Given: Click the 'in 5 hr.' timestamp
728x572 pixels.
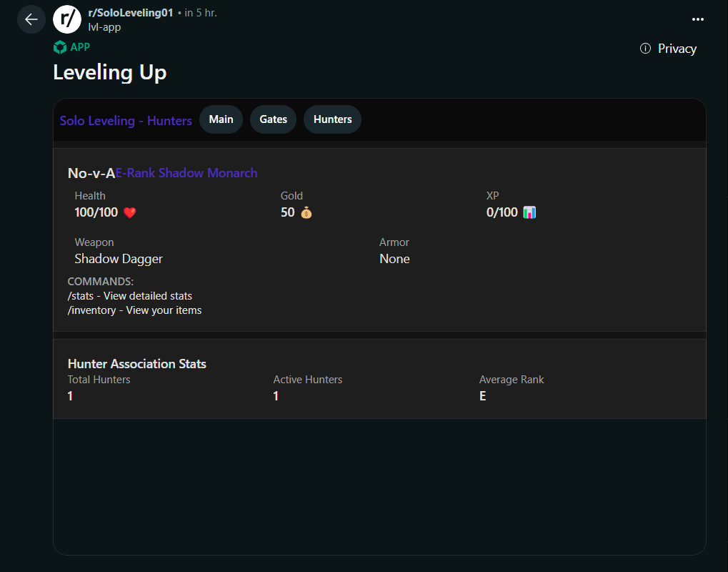Looking at the screenshot, I should tap(201, 13).
